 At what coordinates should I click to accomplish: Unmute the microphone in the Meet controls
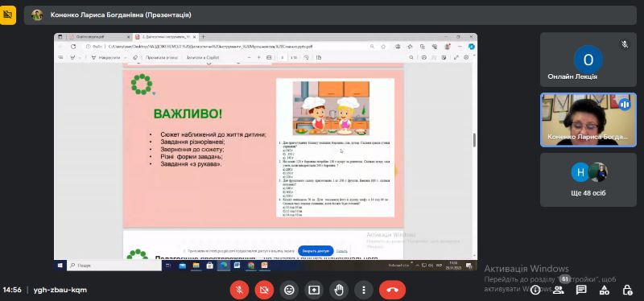point(239,290)
